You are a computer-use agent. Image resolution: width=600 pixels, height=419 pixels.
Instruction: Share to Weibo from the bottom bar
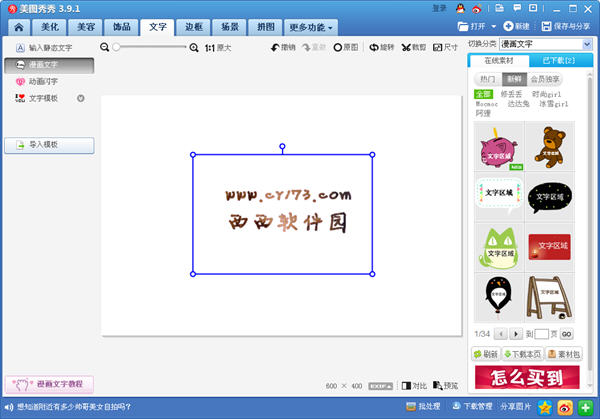[x=565, y=408]
